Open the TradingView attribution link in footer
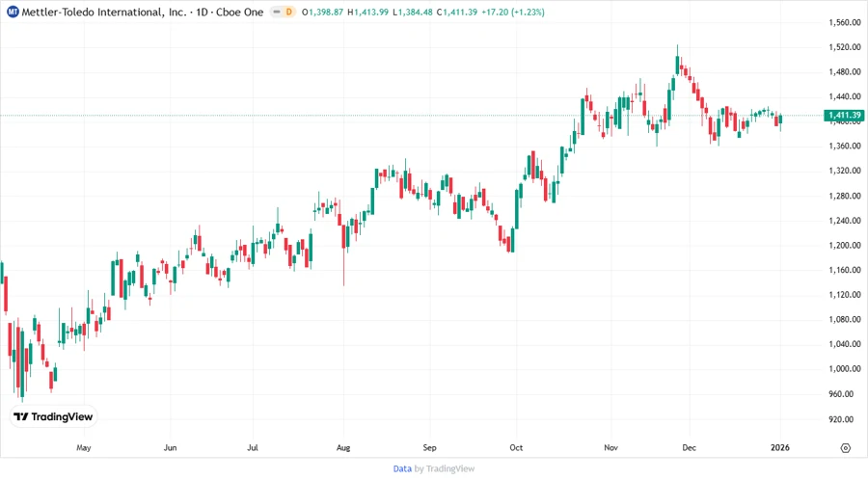868x480 pixels. 450,468
